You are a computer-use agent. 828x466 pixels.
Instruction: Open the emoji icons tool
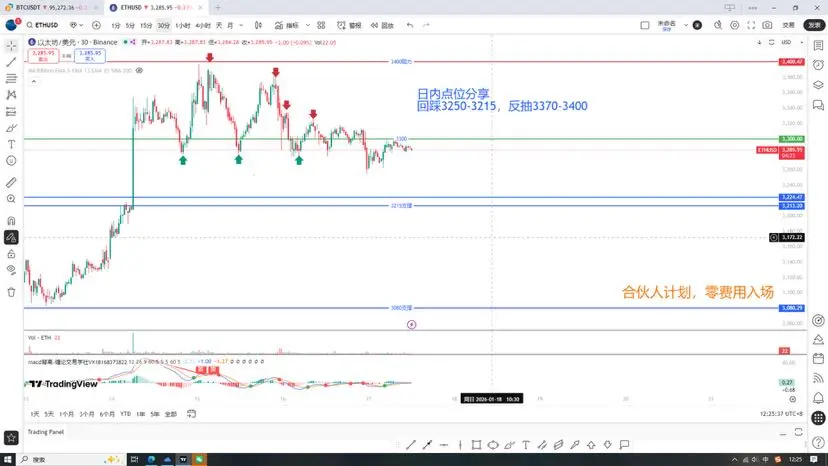tap(11, 161)
